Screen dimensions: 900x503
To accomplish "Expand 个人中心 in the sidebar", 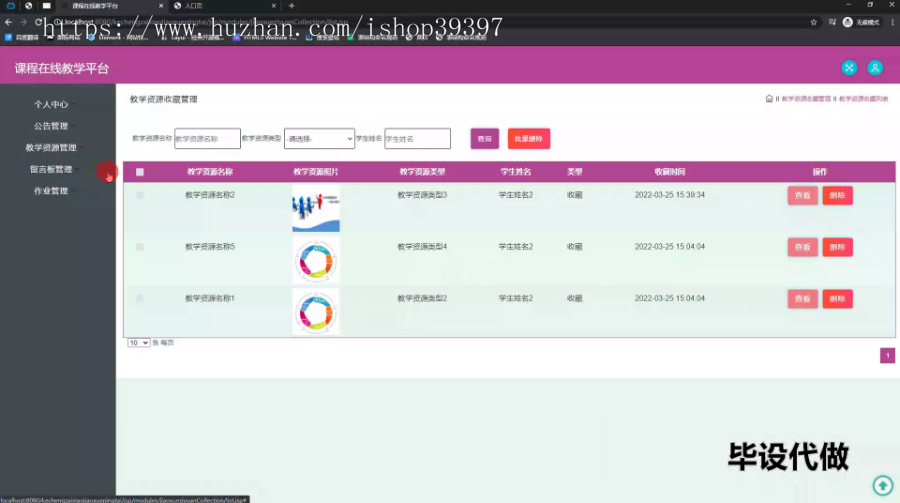I will 51,105.
